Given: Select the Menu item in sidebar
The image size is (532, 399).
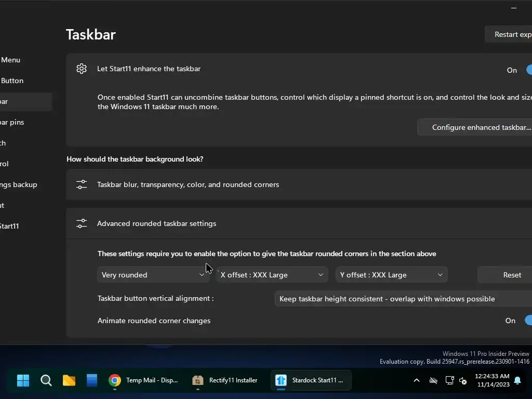Looking at the screenshot, I should click(10, 60).
